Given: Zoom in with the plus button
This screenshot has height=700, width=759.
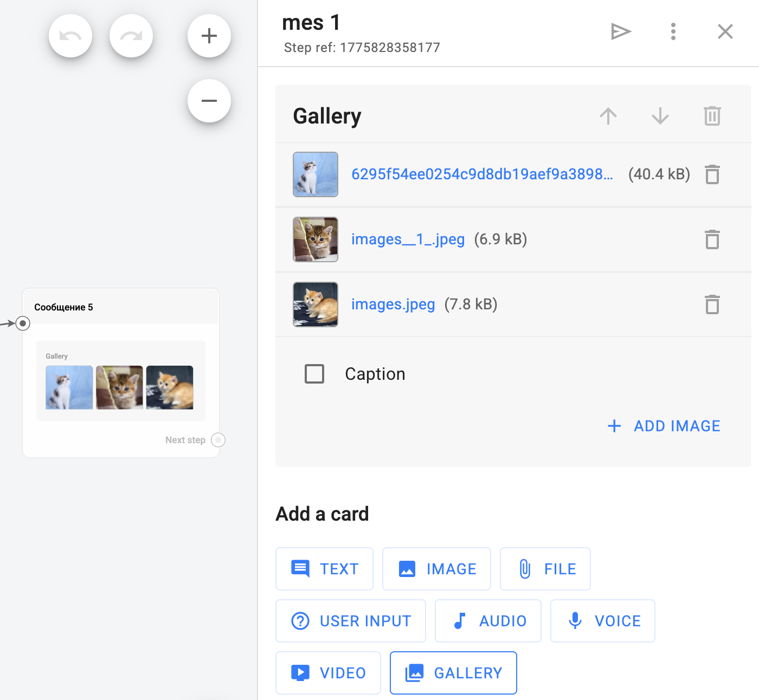Looking at the screenshot, I should click(209, 36).
